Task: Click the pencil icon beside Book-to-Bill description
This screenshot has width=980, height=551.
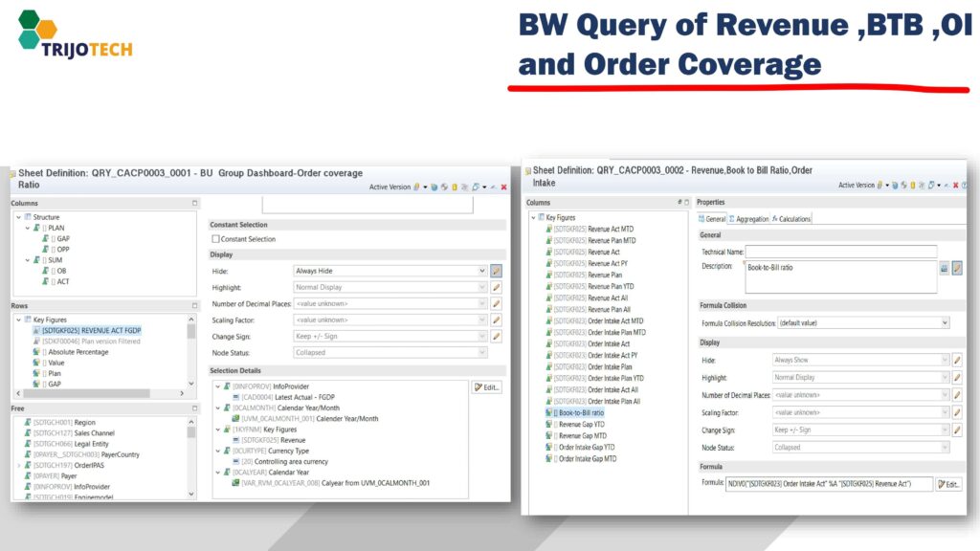Action: 956,269
